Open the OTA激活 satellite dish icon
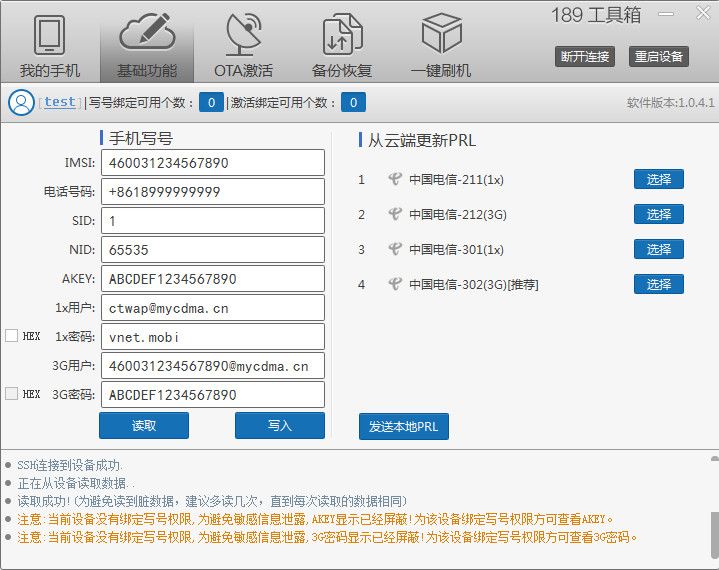The image size is (719, 570). (243, 36)
